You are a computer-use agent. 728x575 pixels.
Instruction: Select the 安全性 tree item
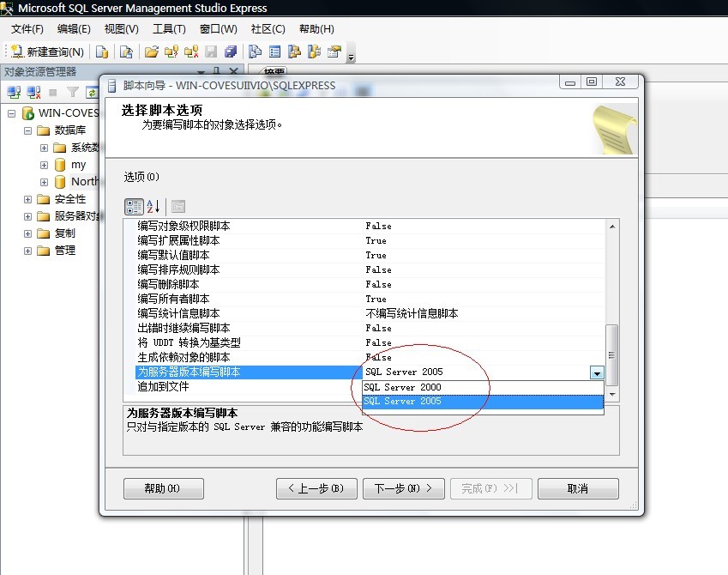coord(70,199)
